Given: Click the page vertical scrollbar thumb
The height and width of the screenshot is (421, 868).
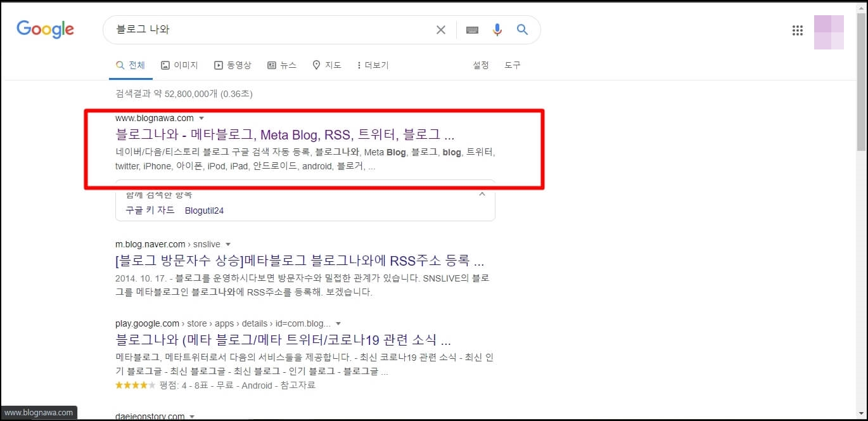Looking at the screenshot, I should pos(861,82).
